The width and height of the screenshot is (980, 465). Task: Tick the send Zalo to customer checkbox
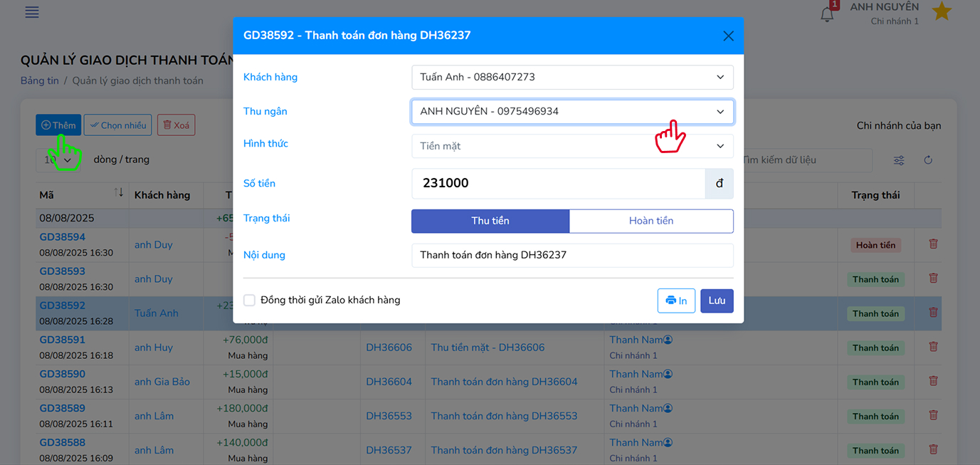249,301
